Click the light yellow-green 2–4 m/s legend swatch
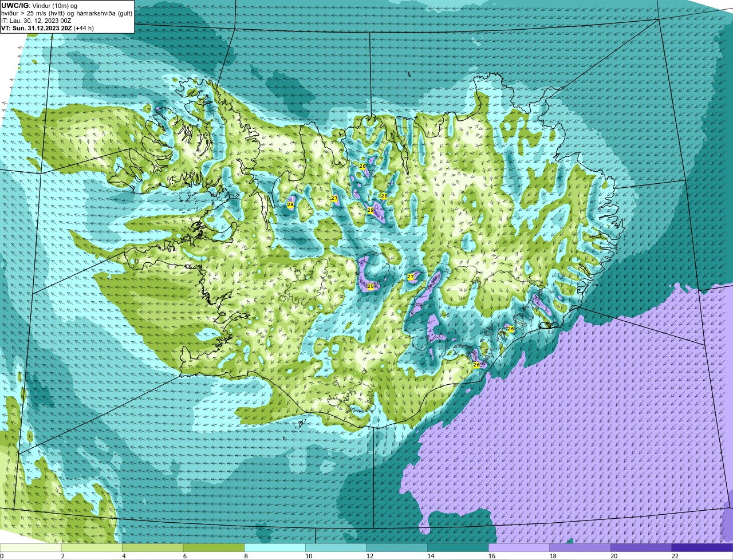The width and height of the screenshot is (733, 560). point(92,547)
